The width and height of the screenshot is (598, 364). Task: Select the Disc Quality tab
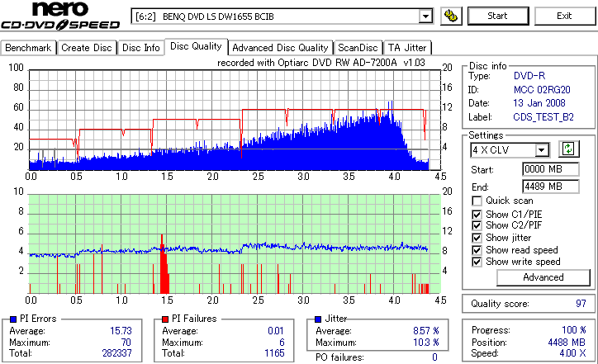click(x=196, y=46)
